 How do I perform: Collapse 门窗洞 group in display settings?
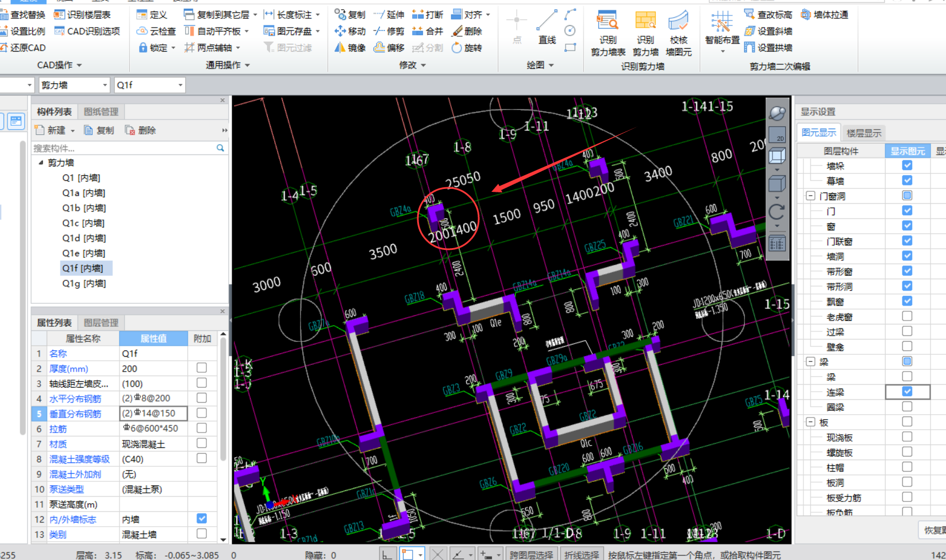point(810,196)
